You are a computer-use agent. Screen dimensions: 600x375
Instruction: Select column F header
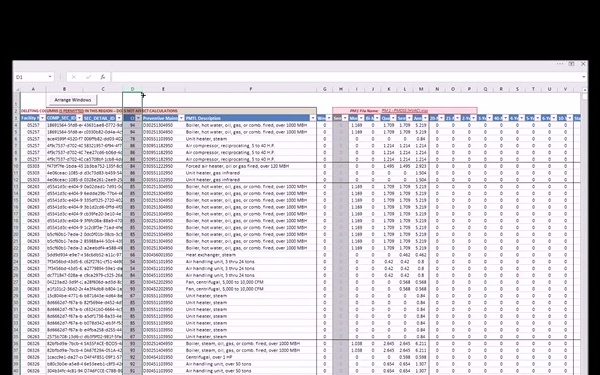[251, 89]
